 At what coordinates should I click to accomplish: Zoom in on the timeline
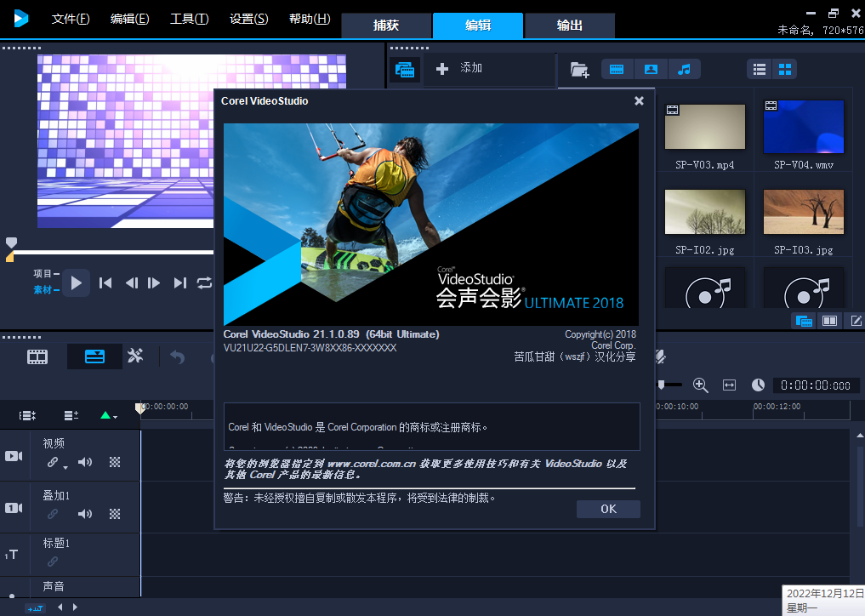[x=700, y=385]
